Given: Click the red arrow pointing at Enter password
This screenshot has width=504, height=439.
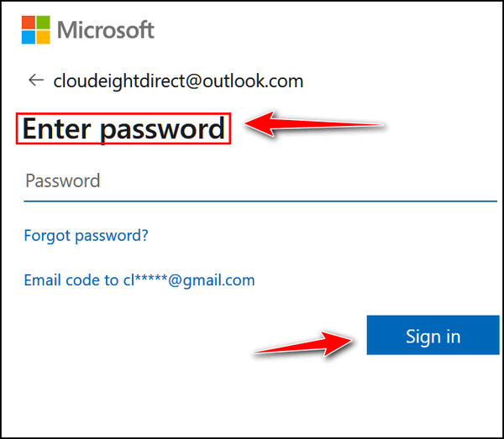Looking at the screenshot, I should pyautogui.click(x=314, y=124).
